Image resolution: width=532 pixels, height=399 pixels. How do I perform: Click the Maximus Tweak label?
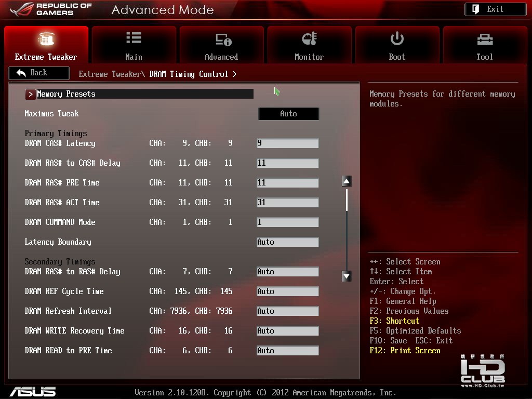coord(51,114)
